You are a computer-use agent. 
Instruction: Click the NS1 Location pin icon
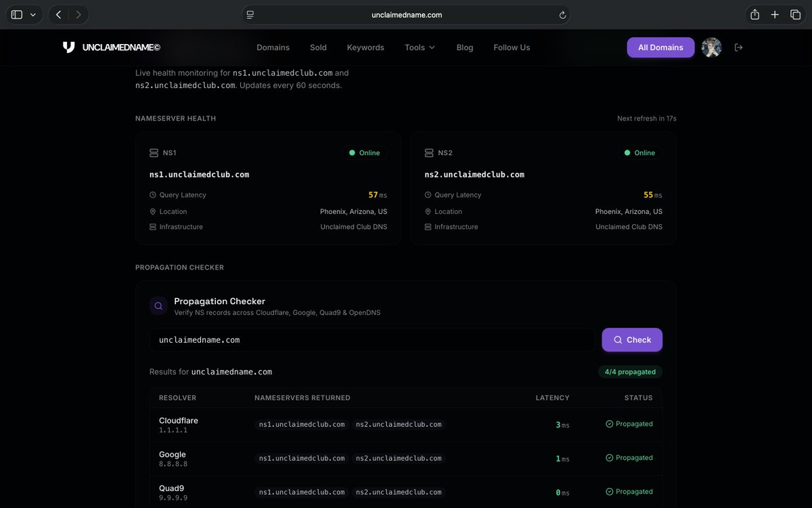(x=153, y=212)
